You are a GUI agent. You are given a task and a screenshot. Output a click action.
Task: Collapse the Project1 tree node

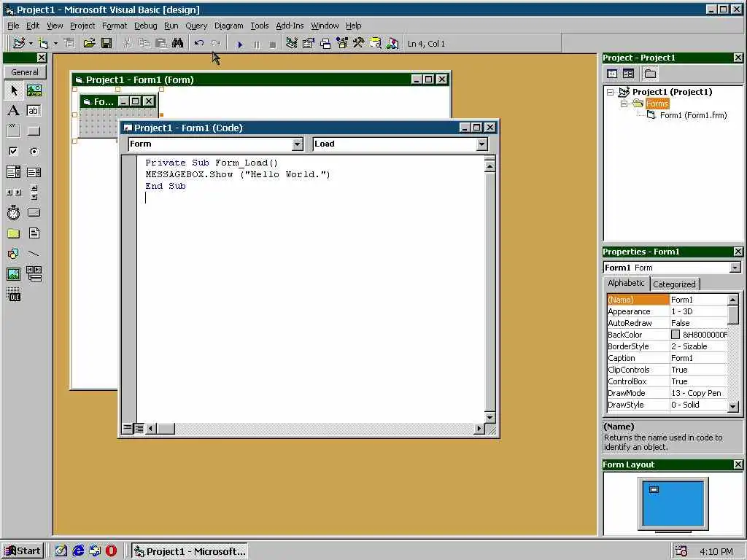pos(611,92)
